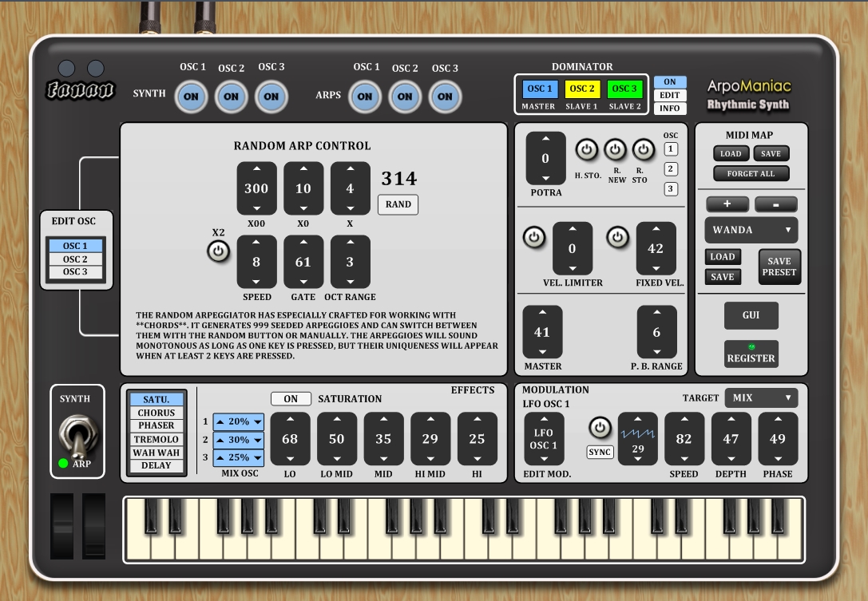Select OSC 2 in EDIT OSC list
The height and width of the screenshot is (601, 868).
tap(76, 259)
